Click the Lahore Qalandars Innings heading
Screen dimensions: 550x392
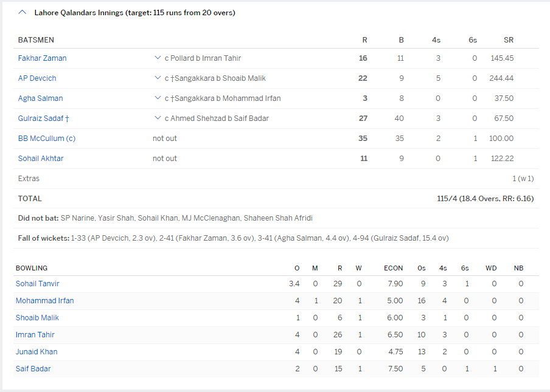pyautogui.click(x=134, y=12)
